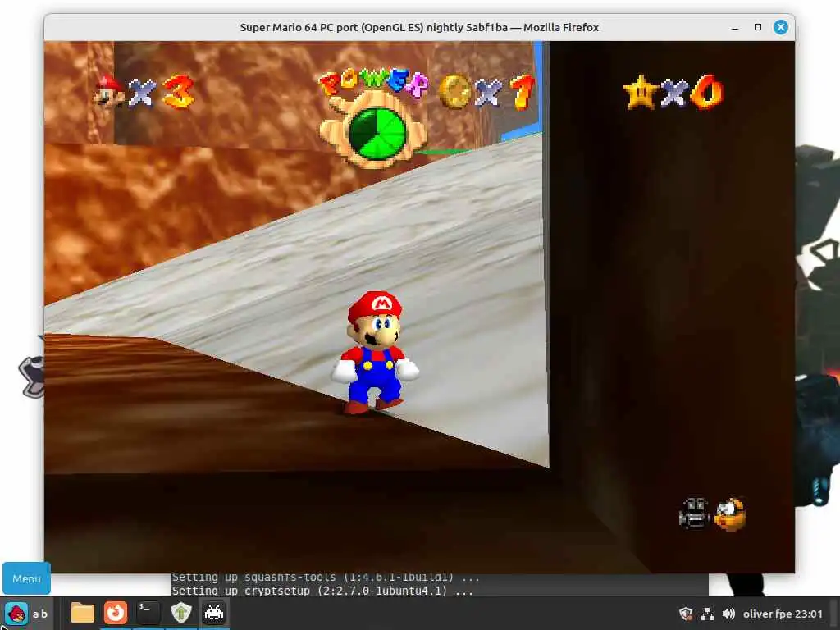Open the terminal from the taskbar
840x630 pixels.
point(148,613)
